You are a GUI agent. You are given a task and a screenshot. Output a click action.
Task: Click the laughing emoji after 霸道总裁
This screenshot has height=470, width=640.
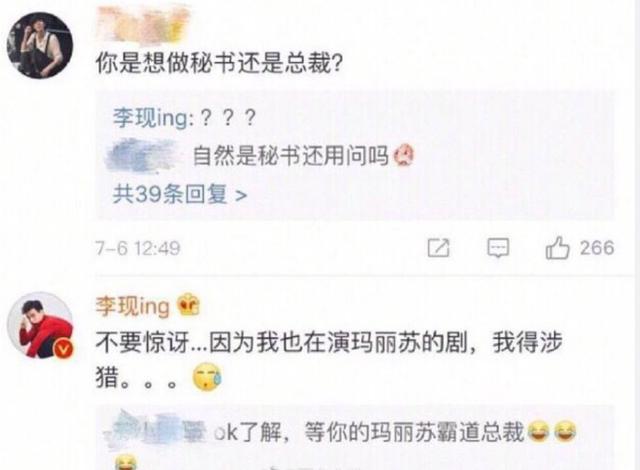[539, 432]
